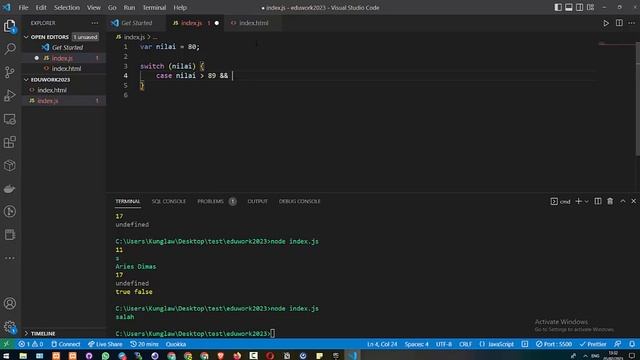The image size is (640, 360).
Task: Toggle the bottom panel layout button
Action: coord(569,7)
